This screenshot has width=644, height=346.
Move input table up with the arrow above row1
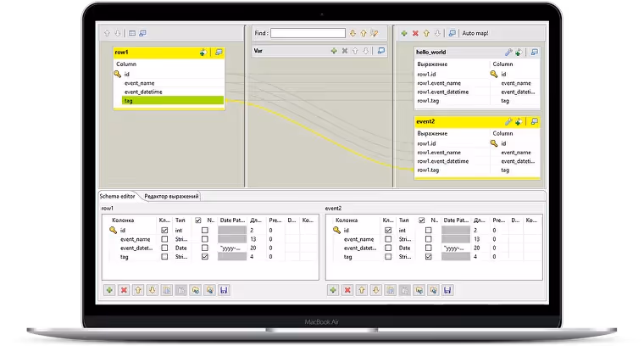pos(107,33)
